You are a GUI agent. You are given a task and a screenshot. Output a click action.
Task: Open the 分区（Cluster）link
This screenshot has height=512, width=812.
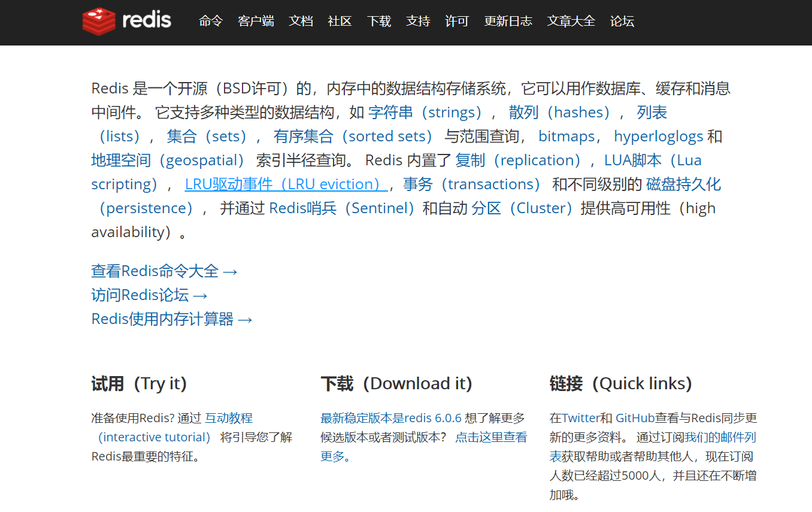coord(526,208)
